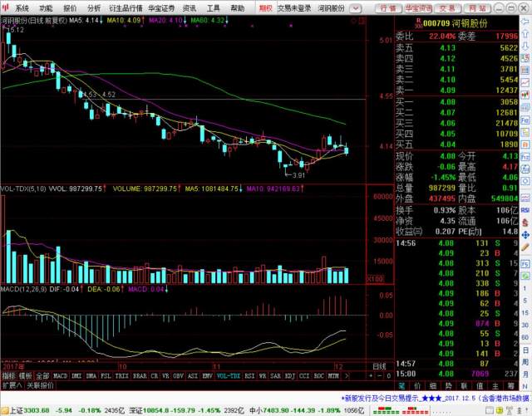Select the 模板 tab in indicator bar

[25, 375]
